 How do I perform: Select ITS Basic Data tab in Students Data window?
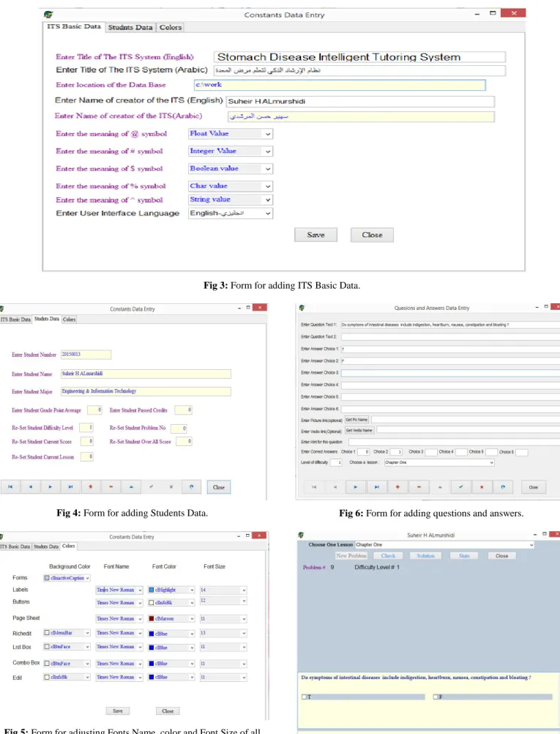tap(15, 319)
